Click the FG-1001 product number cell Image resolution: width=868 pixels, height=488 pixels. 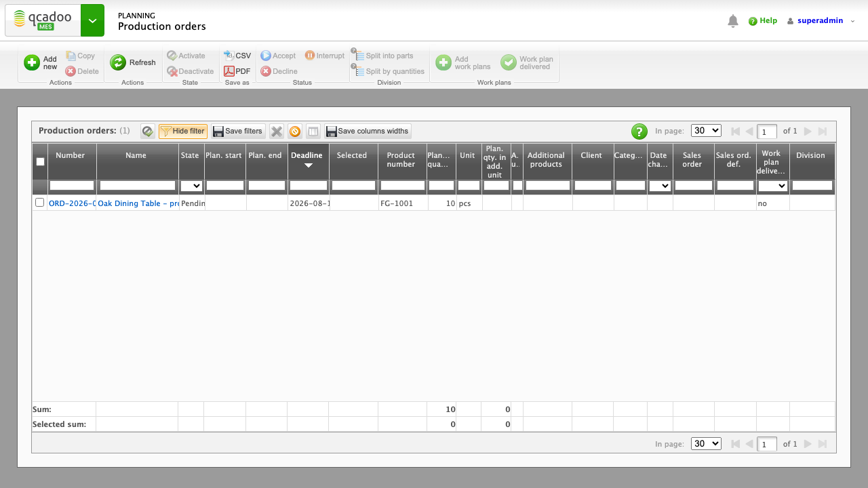point(403,203)
